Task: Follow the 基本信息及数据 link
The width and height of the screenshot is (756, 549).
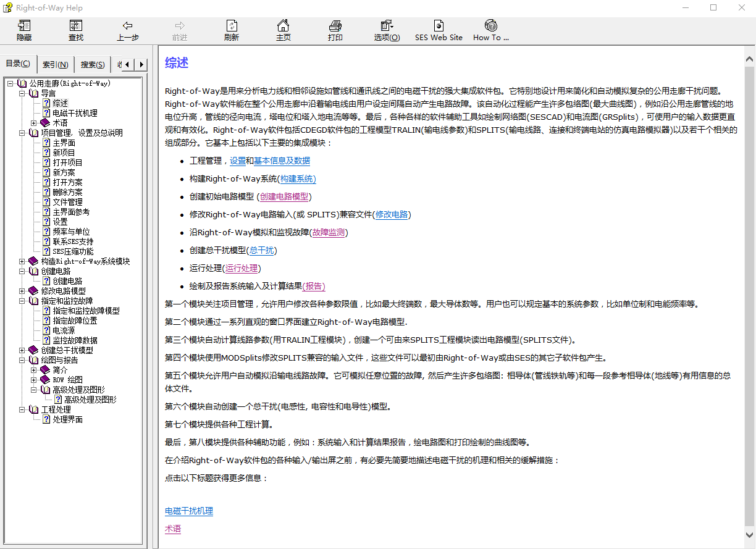Action: 282,161
